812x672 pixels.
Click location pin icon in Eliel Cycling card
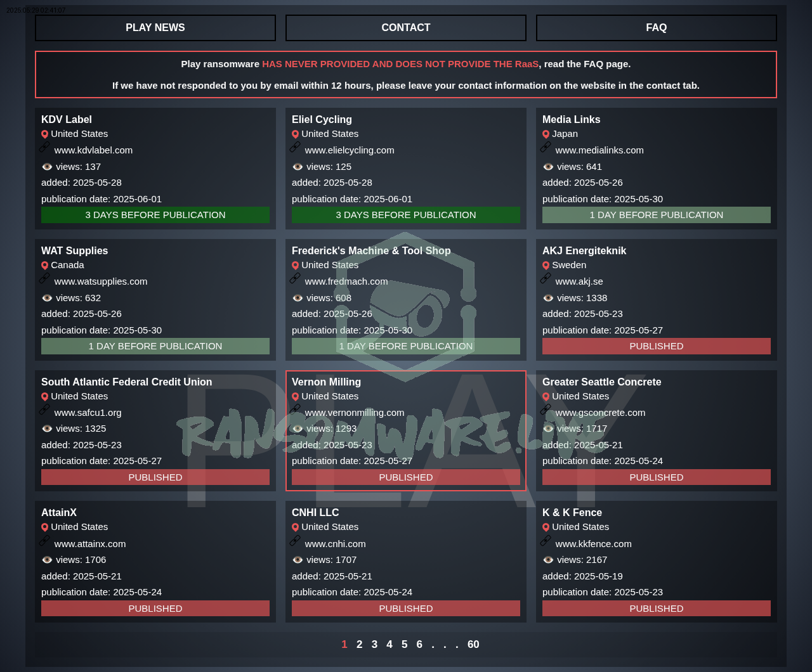point(296,134)
